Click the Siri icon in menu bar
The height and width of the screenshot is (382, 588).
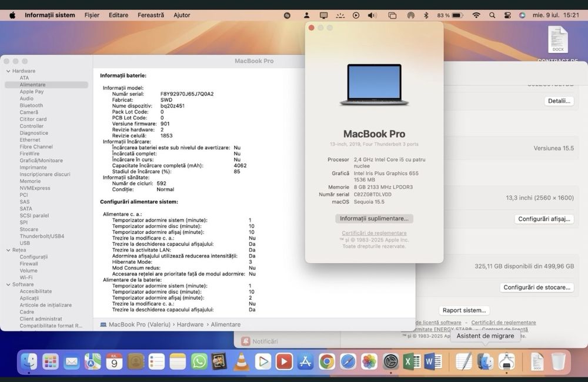pos(522,15)
